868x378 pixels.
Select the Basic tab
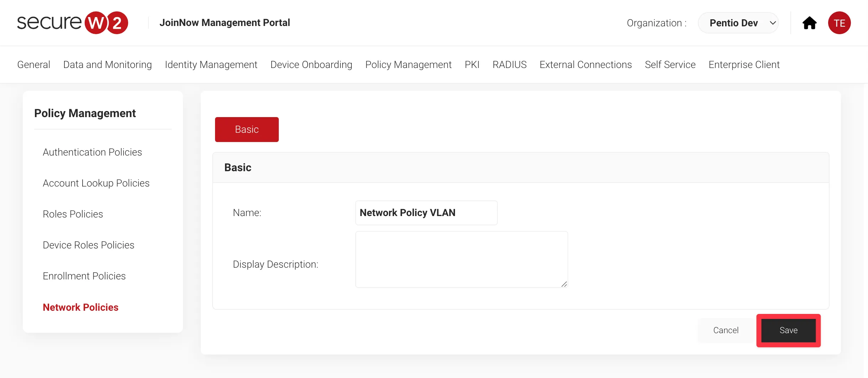tap(247, 130)
